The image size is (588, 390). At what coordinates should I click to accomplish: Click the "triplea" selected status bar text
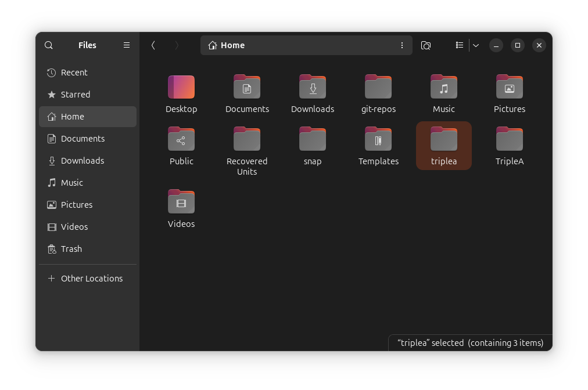[x=470, y=343]
